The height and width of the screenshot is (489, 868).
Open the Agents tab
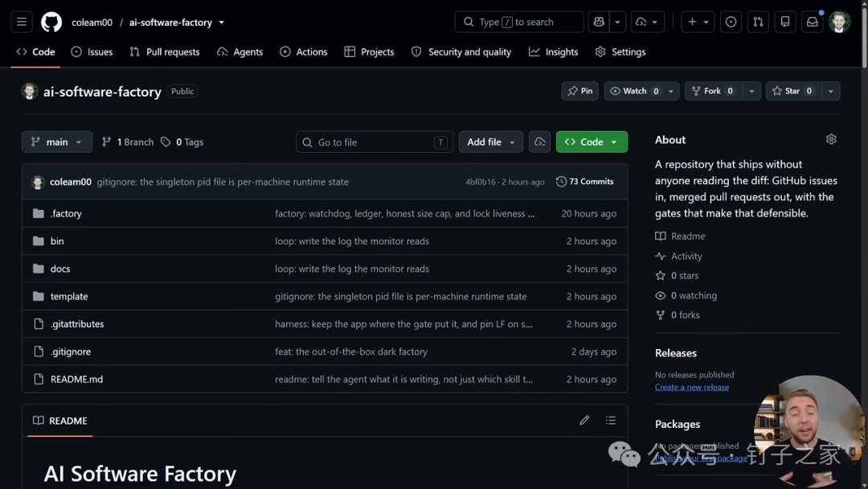pos(240,51)
